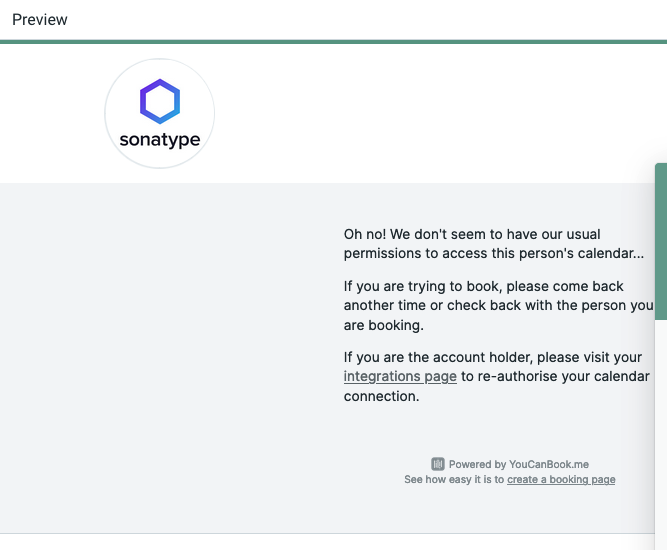Click the "See how easy it is to" text
Screen dimensions: 667x550
tap(454, 479)
